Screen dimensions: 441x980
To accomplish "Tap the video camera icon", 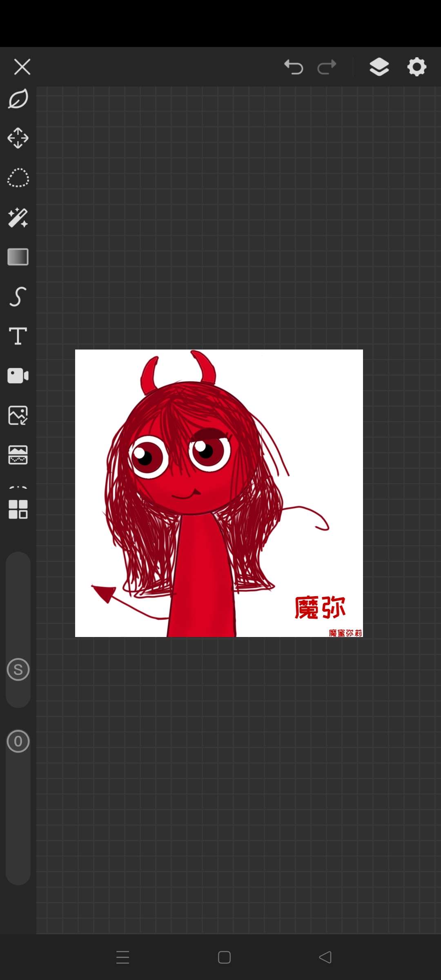I will pyautogui.click(x=18, y=376).
